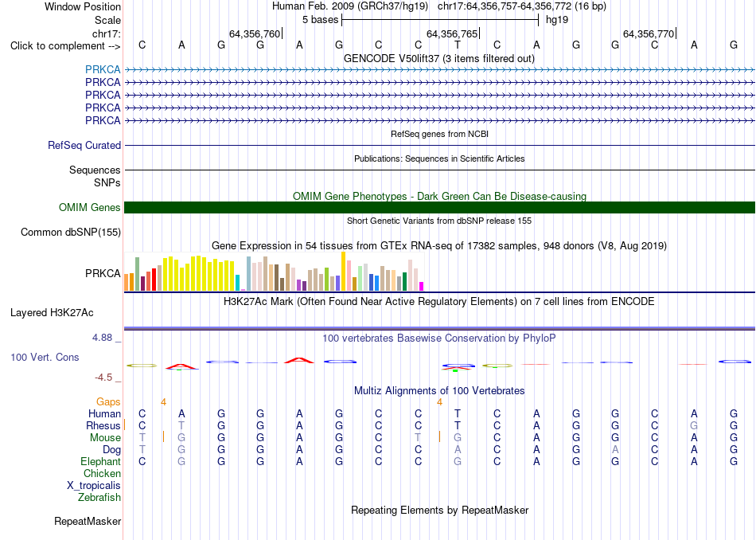Click the 64,356,770 ruler position label

pos(649,33)
